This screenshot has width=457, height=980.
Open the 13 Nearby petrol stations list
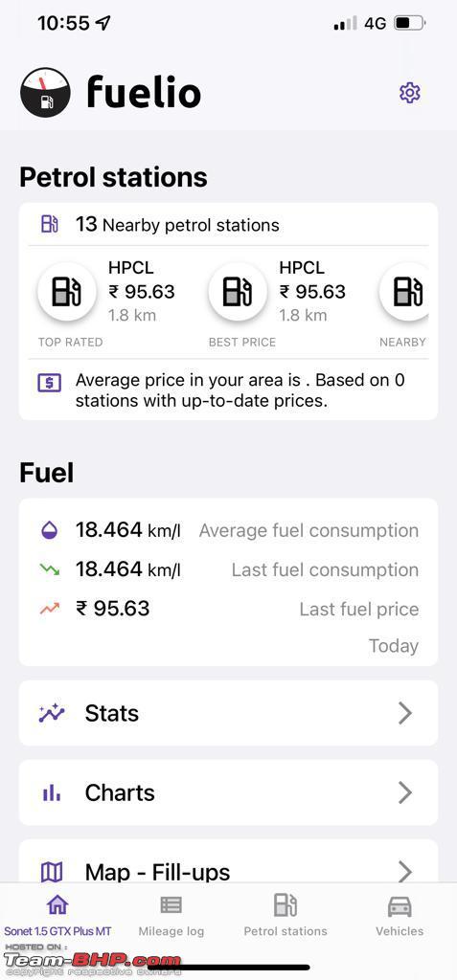click(228, 224)
